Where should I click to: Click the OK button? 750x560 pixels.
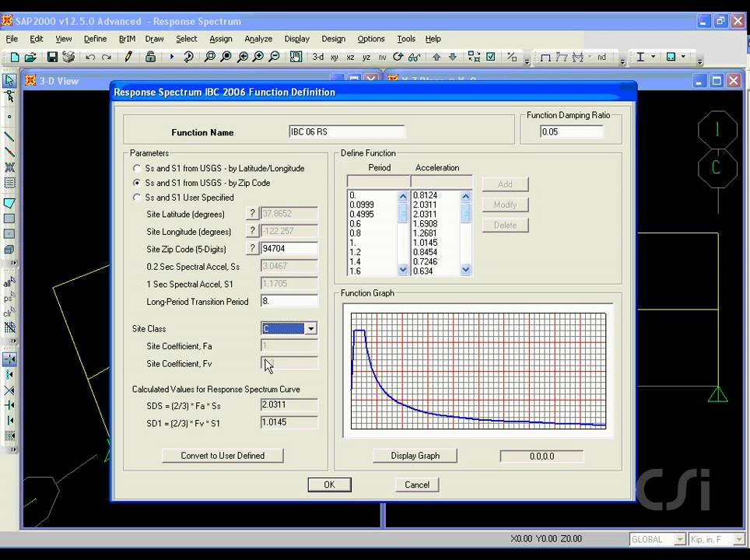click(329, 485)
